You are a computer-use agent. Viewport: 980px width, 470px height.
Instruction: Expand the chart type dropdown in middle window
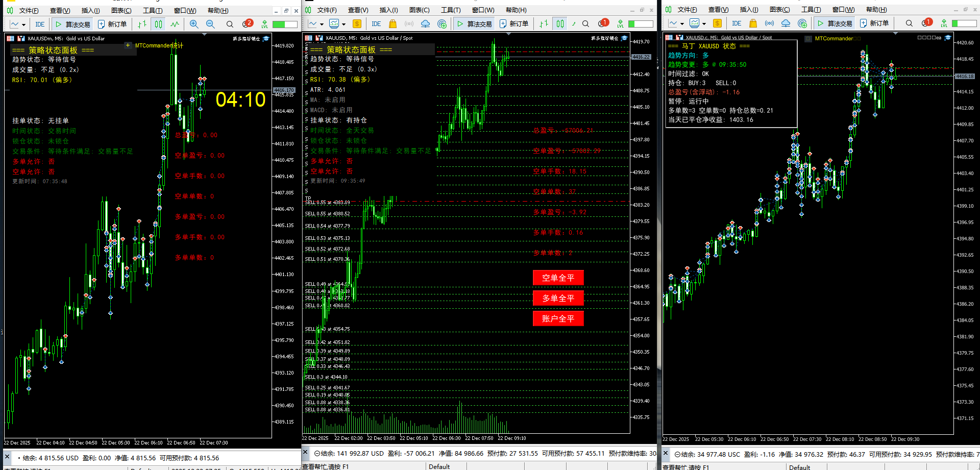coord(322,24)
